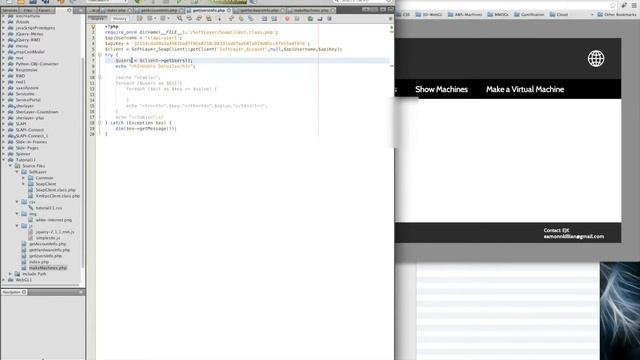Image resolution: width=640 pixels, height=360 pixels.
Task: Click the previous bookmark toolbar icon
Action: point(231,18)
